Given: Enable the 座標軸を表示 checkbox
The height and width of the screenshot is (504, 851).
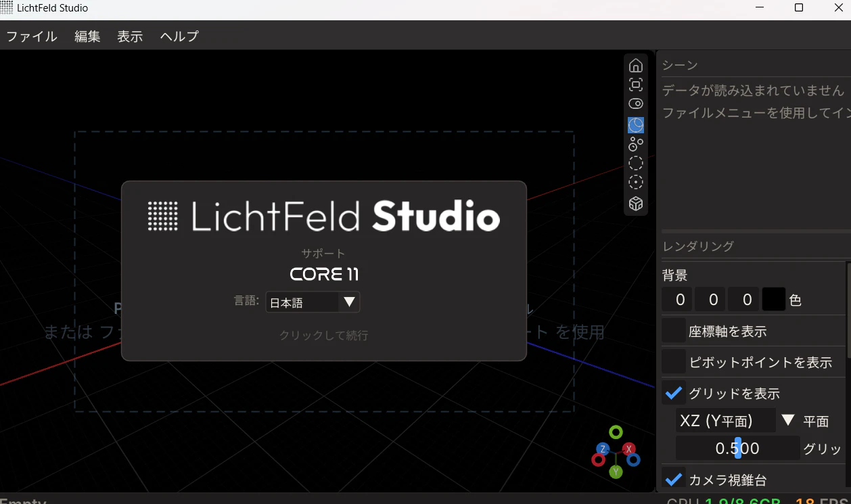Looking at the screenshot, I should click(x=674, y=331).
